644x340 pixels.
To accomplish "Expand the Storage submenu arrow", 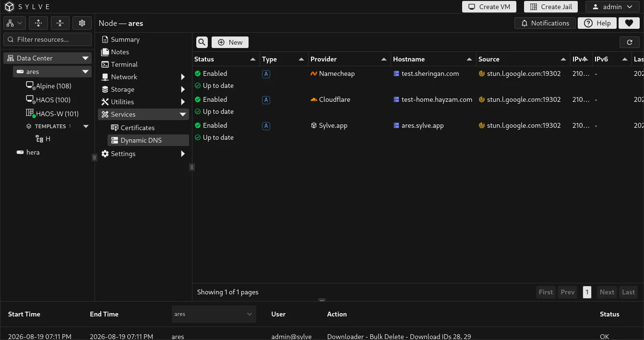I will click(x=183, y=89).
